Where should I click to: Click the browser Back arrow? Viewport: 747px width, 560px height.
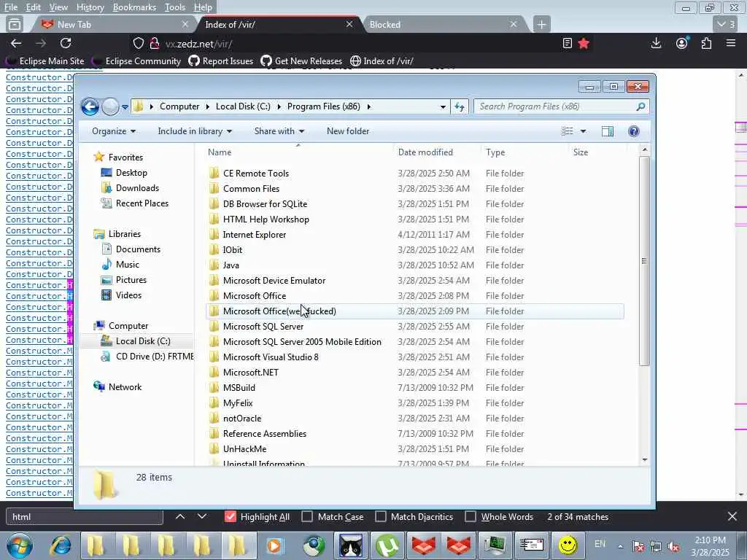[16, 43]
